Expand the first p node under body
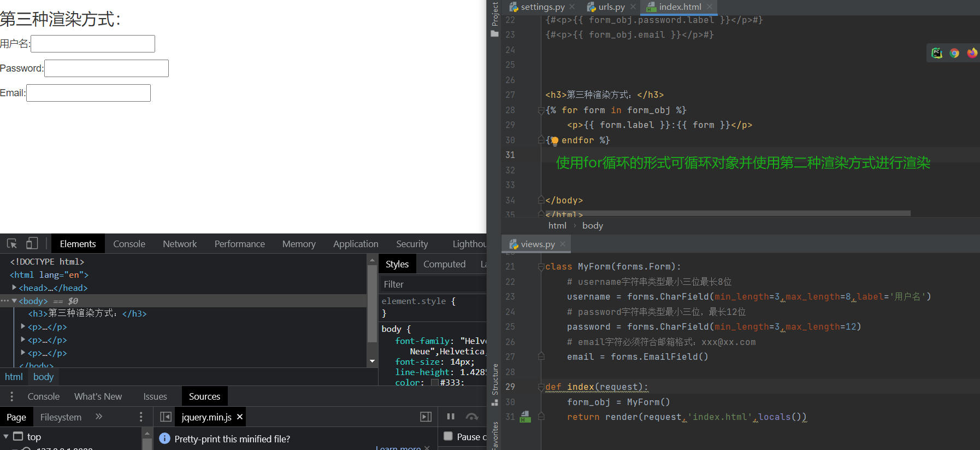This screenshot has height=450, width=980. pos(23,326)
